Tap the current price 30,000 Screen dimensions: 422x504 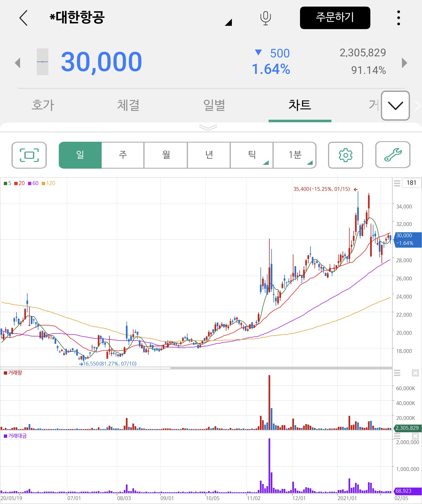101,62
